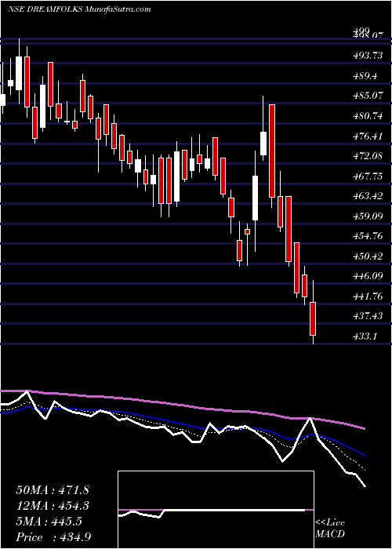Pick the 476.41 price level label
Viewport: 392px width, 549px height.
(367, 136)
